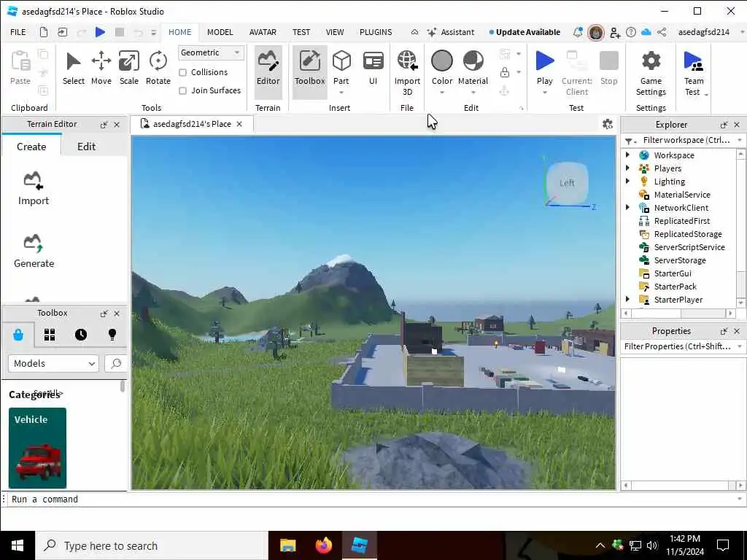The height and width of the screenshot is (560, 747).
Task: Expand the Workspace tree node
Action: [627, 155]
